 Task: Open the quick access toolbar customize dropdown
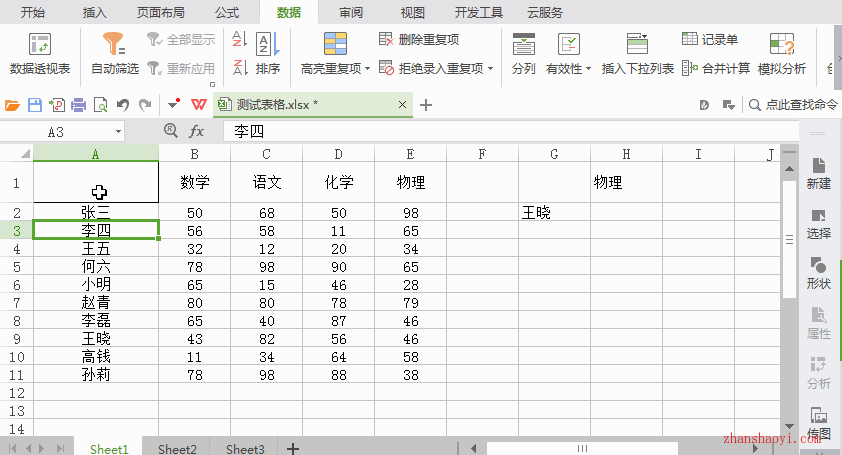(173, 104)
